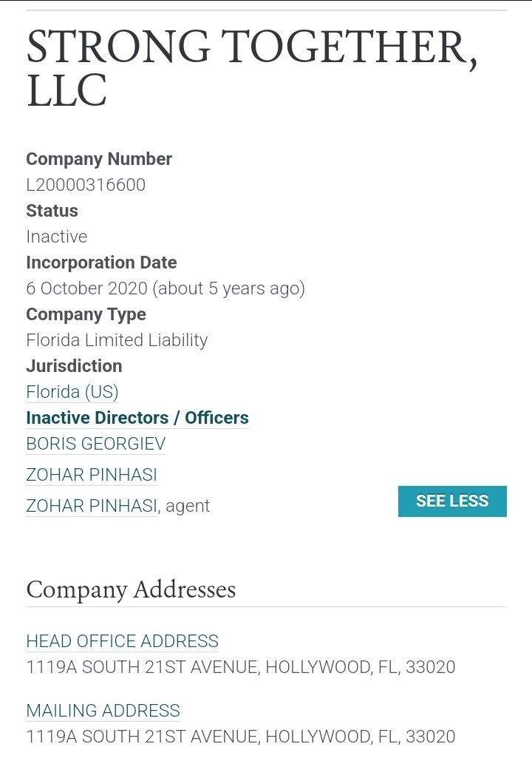This screenshot has height=761, width=532.
Task: Follow the MAILING ADDRESS link
Action: [103, 711]
